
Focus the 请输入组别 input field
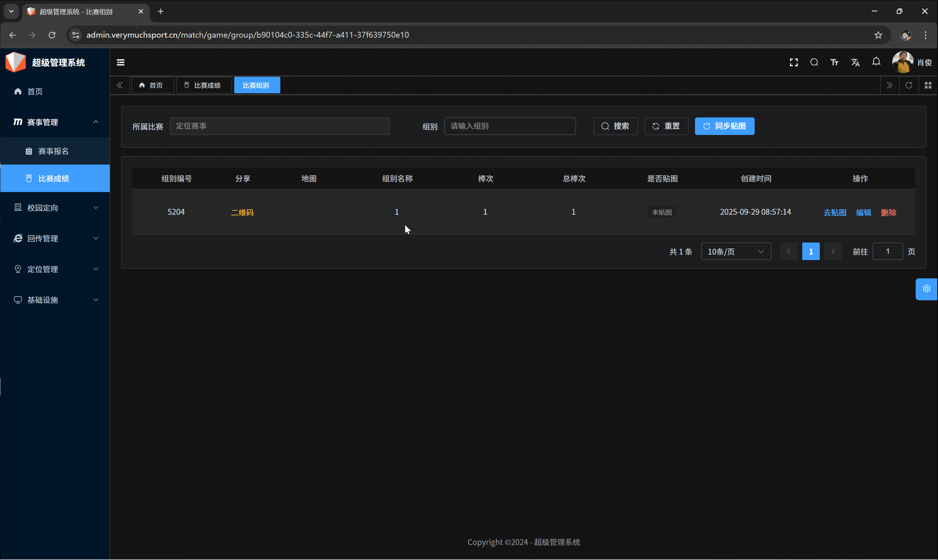[509, 126]
